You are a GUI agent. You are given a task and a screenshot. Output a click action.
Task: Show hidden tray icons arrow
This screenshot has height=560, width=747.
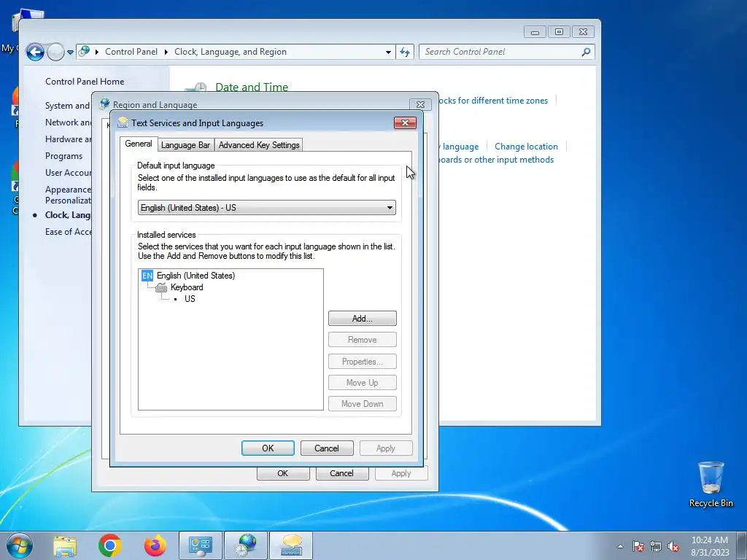[x=620, y=547]
